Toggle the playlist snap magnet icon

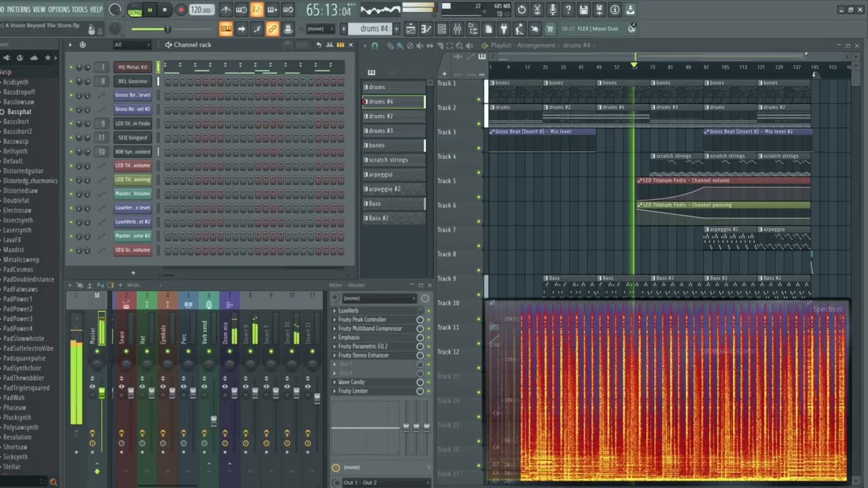[x=374, y=45]
